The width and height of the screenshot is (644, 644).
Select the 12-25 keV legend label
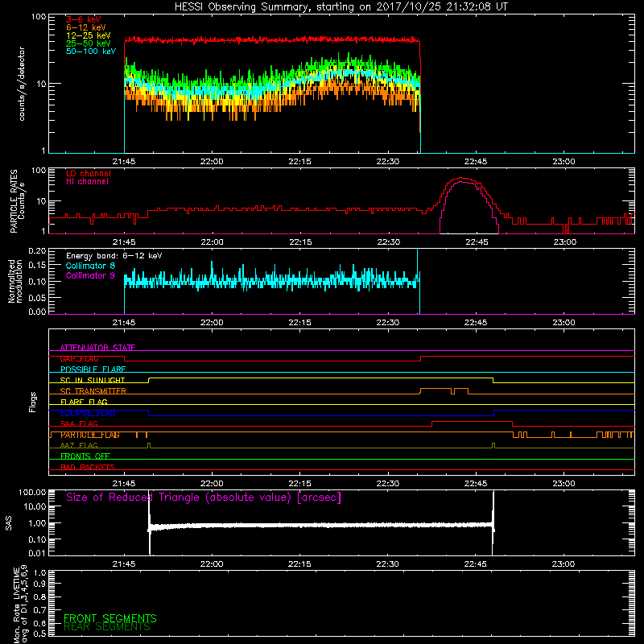(x=88, y=35)
